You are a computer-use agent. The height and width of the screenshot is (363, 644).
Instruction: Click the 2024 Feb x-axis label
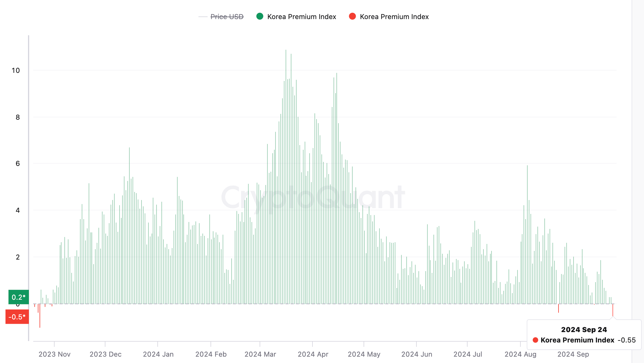[211, 354]
